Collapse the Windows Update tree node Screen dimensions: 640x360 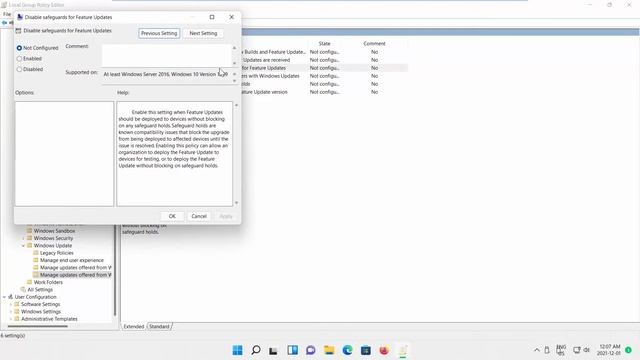tap(23, 246)
